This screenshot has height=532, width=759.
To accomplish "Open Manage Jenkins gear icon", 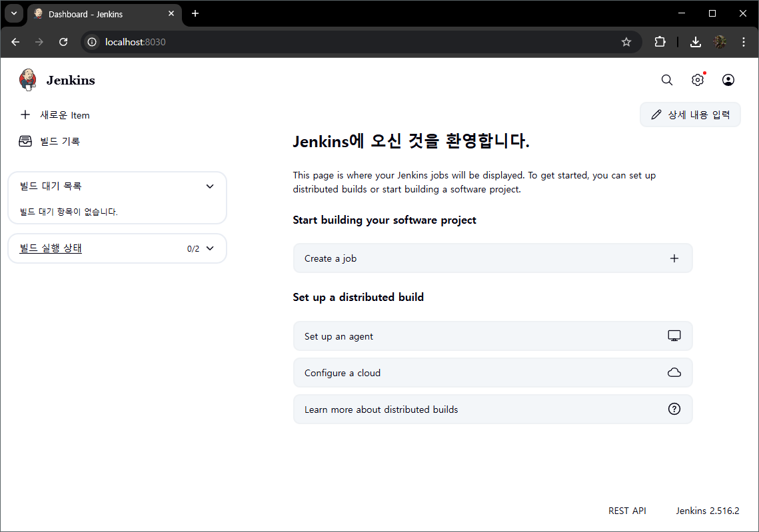I will pyautogui.click(x=698, y=80).
